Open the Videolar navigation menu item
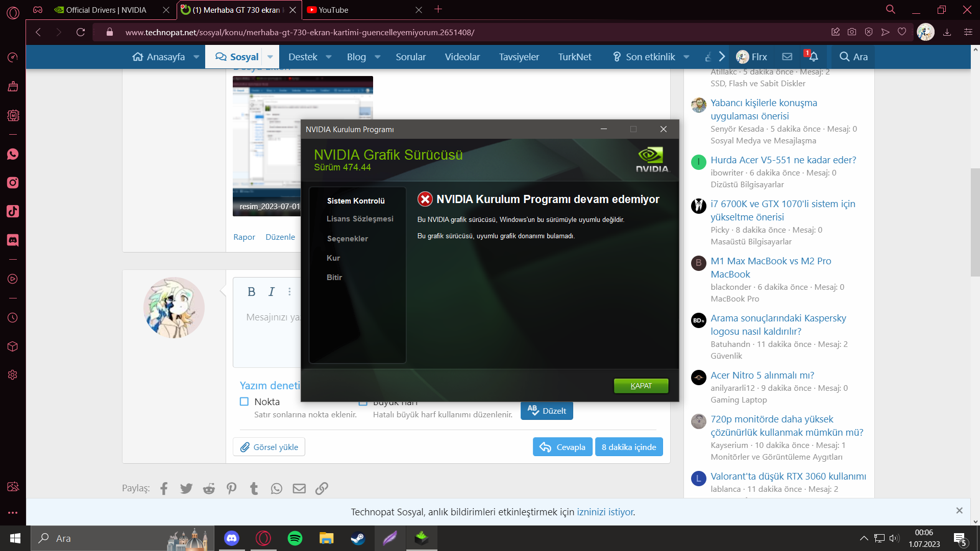Image resolution: width=980 pixels, height=551 pixels. tap(462, 57)
